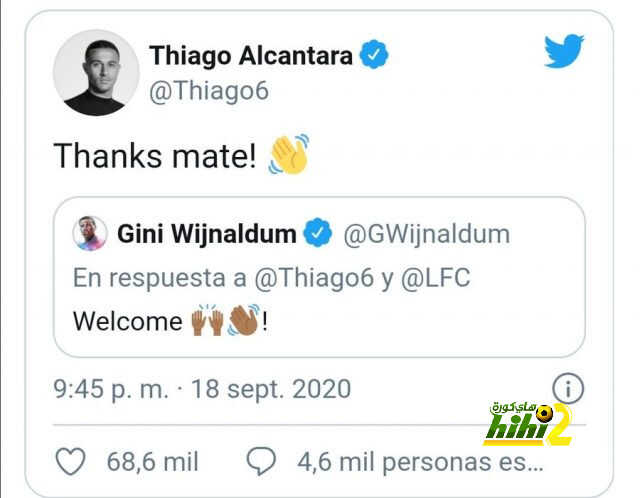This screenshot has width=640, height=498.
Task: Click the raised hands emoji
Action: click(x=208, y=320)
